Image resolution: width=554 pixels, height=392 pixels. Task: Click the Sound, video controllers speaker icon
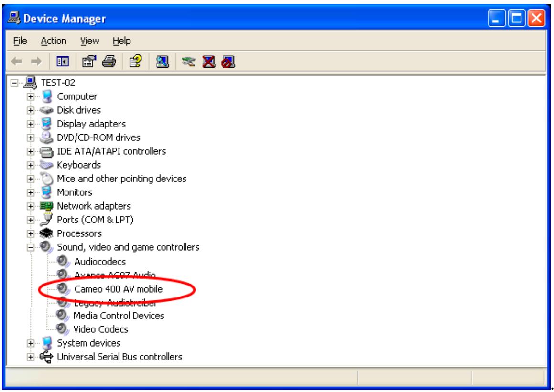coord(46,247)
